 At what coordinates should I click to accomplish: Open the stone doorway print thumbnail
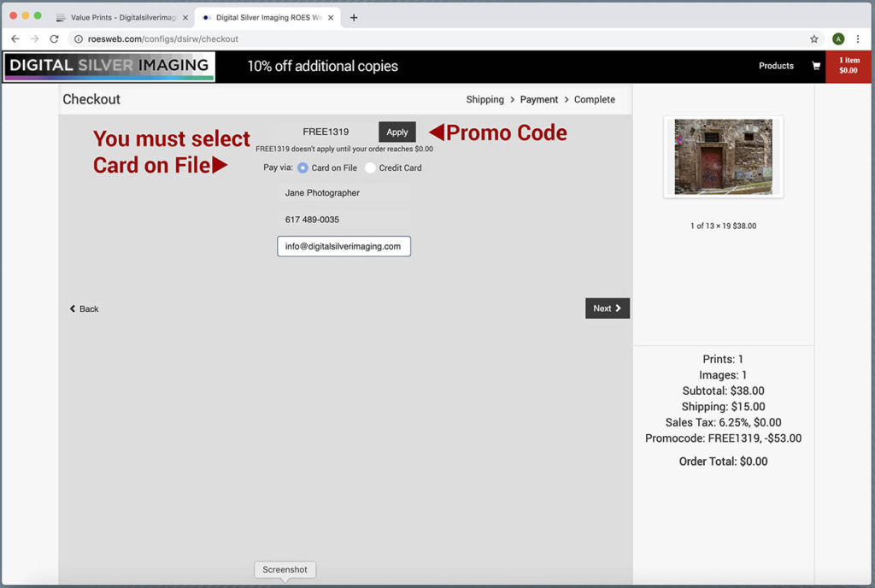coord(723,156)
